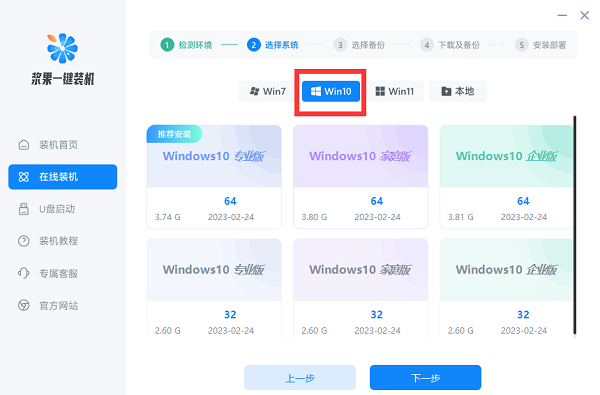Click the 推荐安装 badge
The image size is (600, 395).
174,134
